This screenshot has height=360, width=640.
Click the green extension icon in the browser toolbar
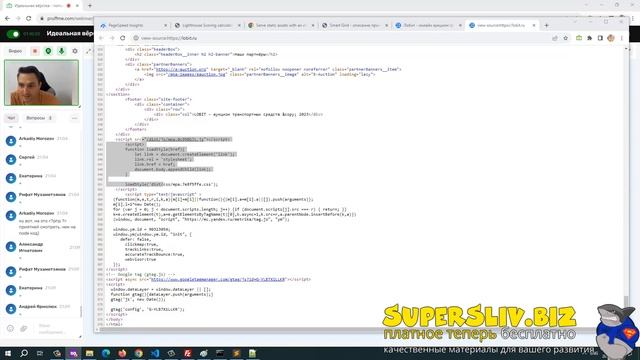579,38
